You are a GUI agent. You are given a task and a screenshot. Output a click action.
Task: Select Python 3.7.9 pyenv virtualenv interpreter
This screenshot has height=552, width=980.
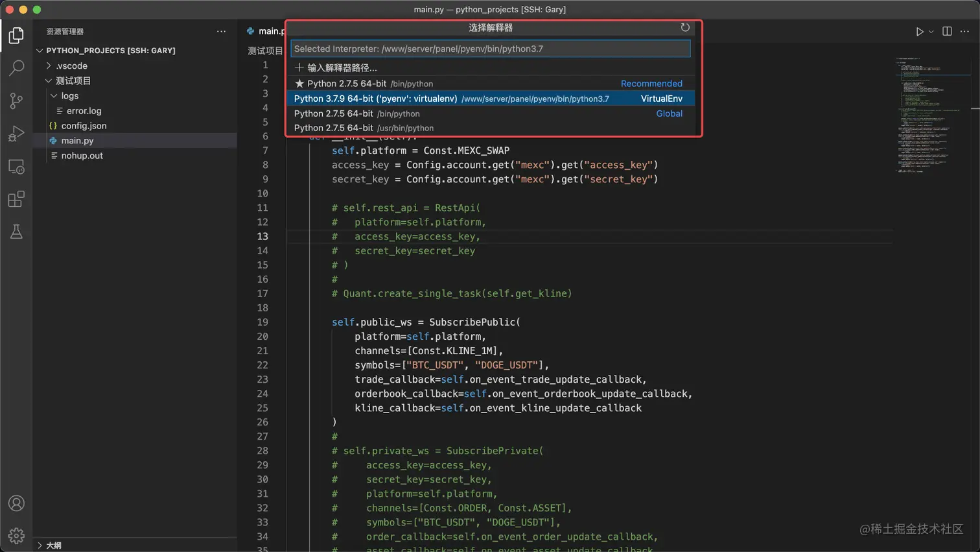[491, 99]
